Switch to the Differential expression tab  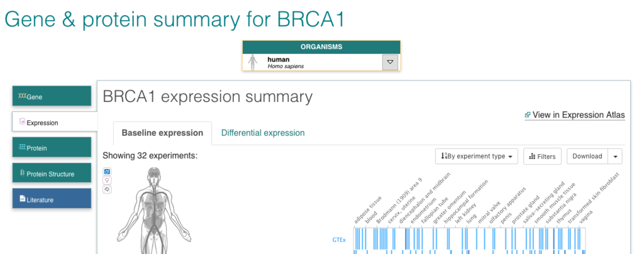coord(263,133)
